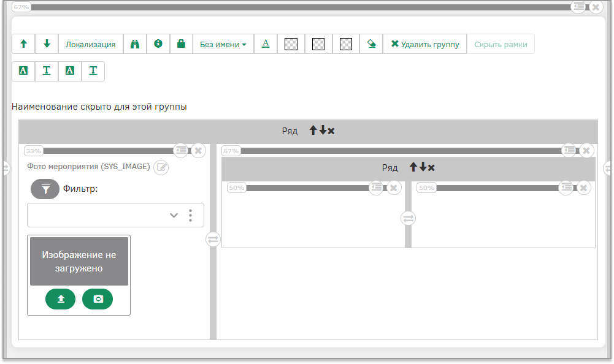This screenshot has height=364, width=614.
Task: Click the binoculars search icon
Action: (x=135, y=44)
